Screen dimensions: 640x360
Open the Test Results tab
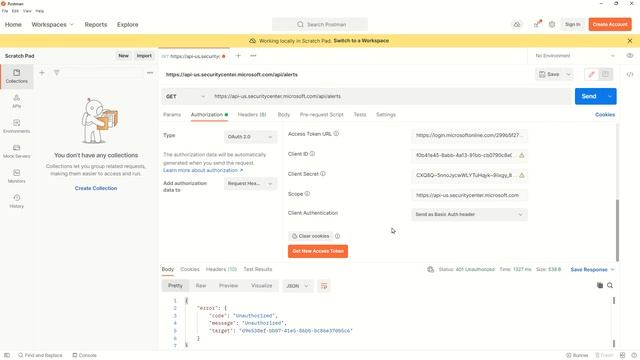pyautogui.click(x=258, y=269)
